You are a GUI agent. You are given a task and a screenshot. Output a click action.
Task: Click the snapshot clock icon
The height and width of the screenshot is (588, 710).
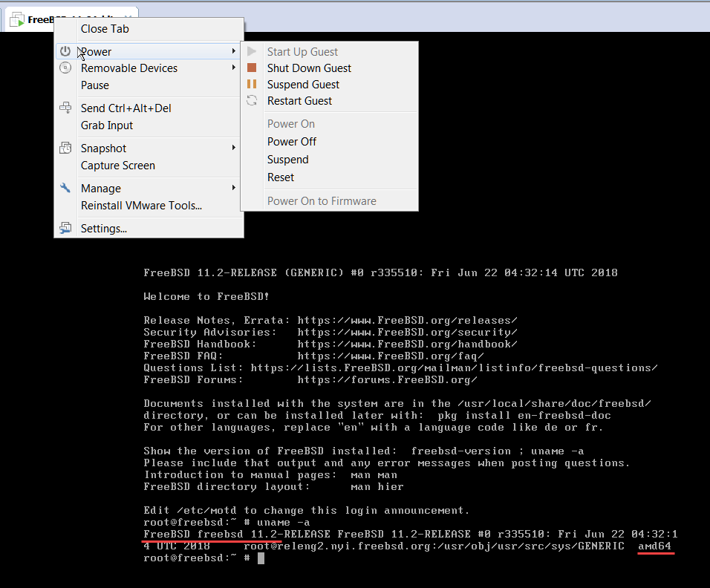[65, 148]
